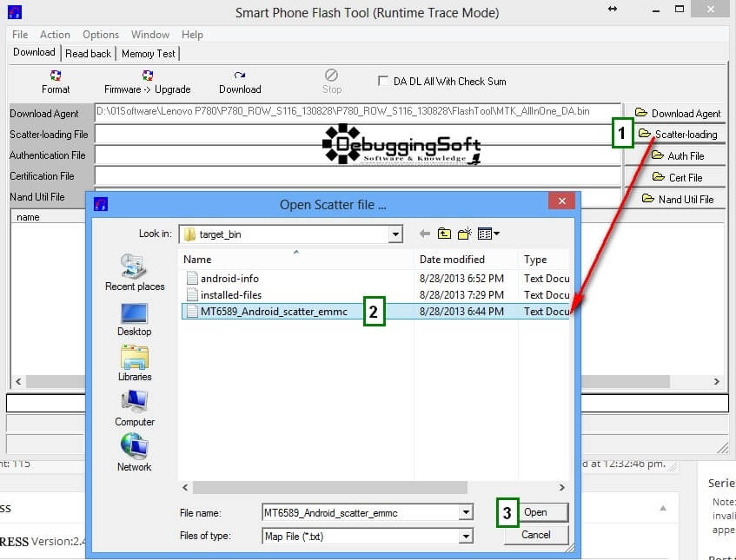
Task: Sort by Name column header
Action: tap(295, 260)
